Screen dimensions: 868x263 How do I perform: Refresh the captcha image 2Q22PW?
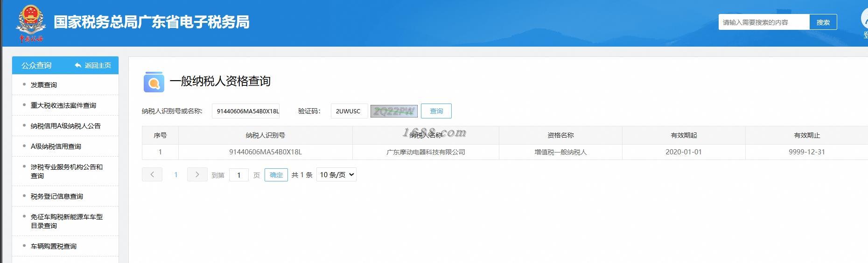click(x=394, y=111)
